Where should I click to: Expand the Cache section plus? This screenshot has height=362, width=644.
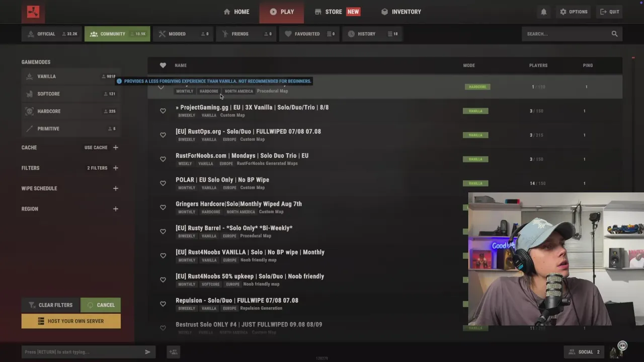115,147
